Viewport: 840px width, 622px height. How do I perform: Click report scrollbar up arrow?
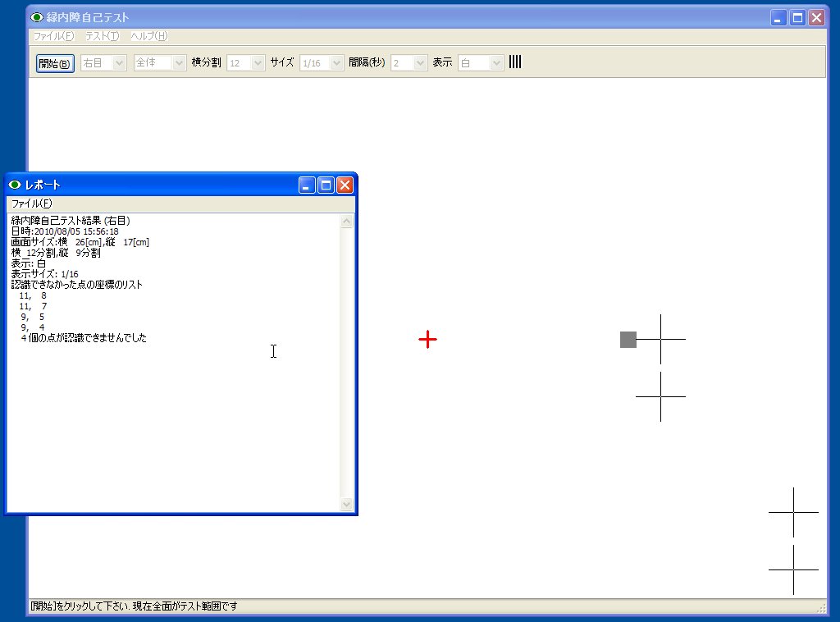(x=347, y=221)
